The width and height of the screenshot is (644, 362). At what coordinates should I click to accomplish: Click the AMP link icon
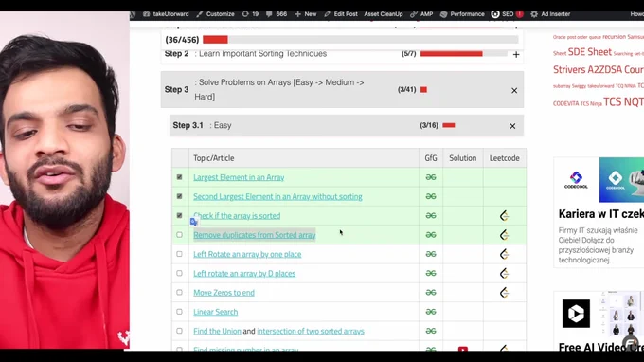(414, 14)
